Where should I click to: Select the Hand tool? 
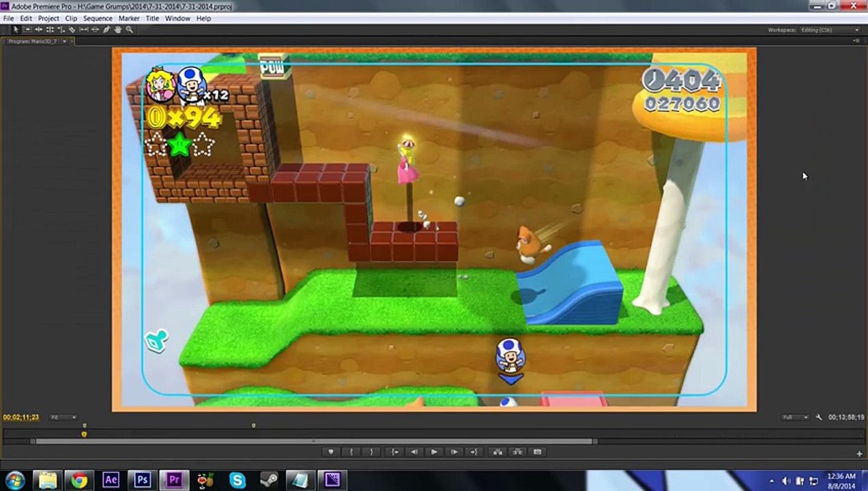click(x=118, y=29)
